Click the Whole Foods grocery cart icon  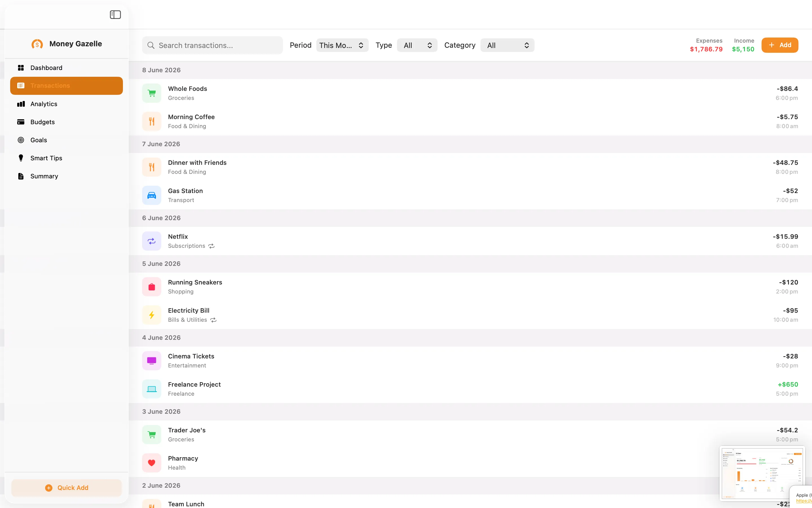[152, 93]
